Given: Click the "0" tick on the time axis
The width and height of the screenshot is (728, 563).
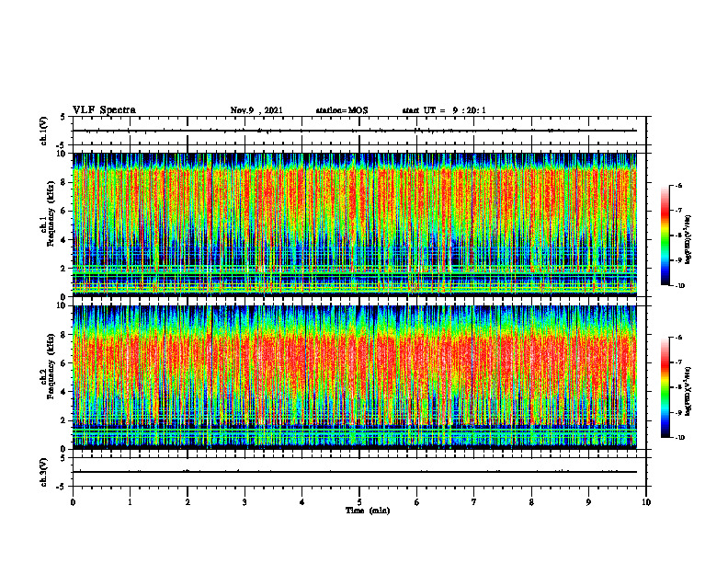Looking at the screenshot, I should (x=73, y=502).
